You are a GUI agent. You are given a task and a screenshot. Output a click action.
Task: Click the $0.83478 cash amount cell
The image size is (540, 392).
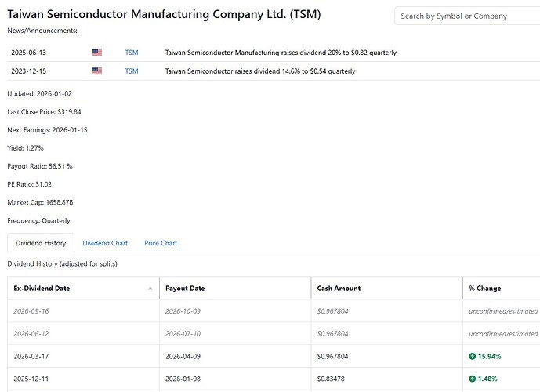click(x=333, y=379)
